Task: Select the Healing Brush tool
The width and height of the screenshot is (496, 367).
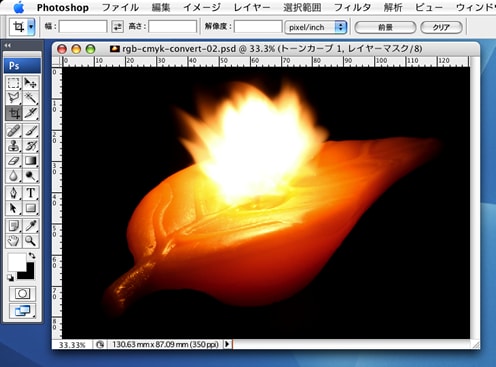Action: (14, 131)
